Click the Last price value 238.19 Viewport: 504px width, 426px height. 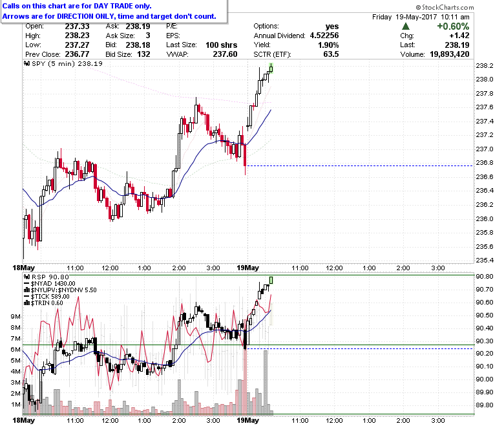(x=457, y=45)
